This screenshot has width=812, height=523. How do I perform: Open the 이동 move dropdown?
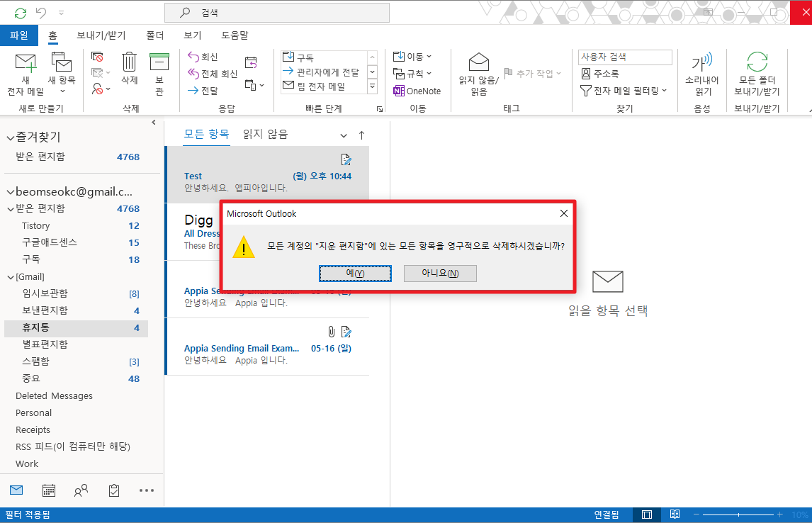[x=412, y=57]
